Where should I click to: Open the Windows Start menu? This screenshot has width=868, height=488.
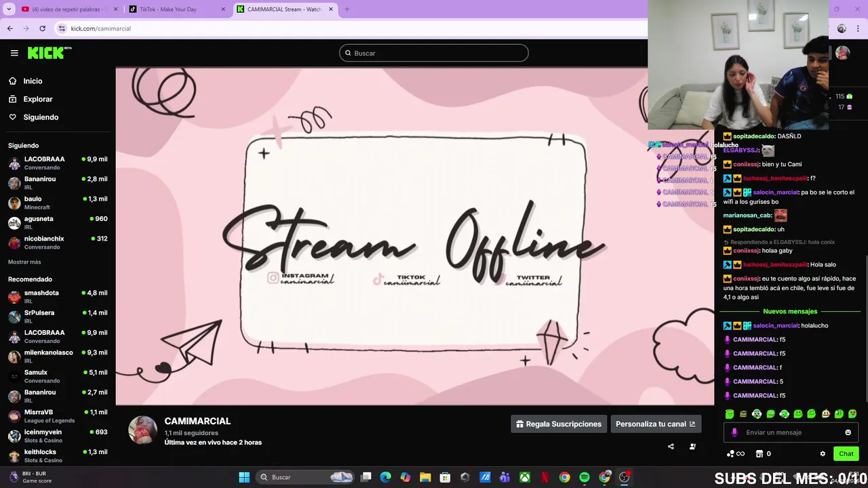click(244, 477)
